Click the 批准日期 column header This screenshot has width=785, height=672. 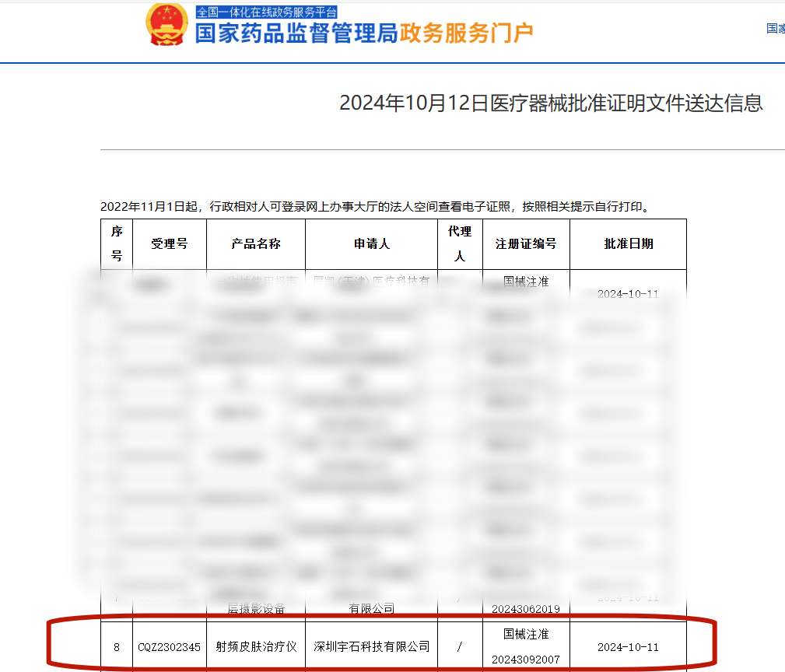point(628,243)
